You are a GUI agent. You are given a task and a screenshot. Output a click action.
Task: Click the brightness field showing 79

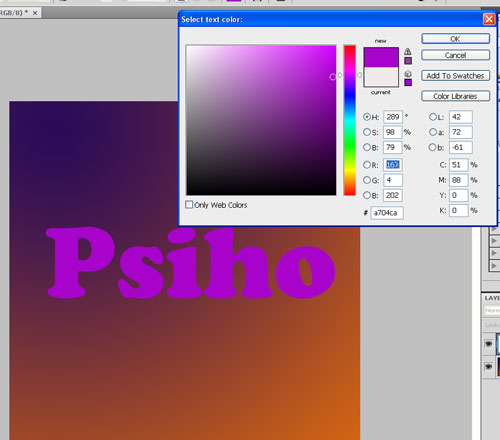[393, 147]
